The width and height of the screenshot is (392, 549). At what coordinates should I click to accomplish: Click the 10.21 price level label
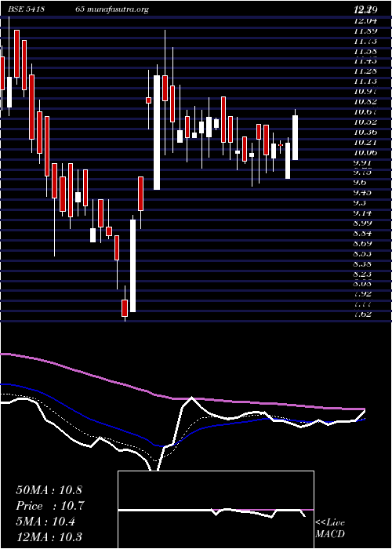click(365, 143)
